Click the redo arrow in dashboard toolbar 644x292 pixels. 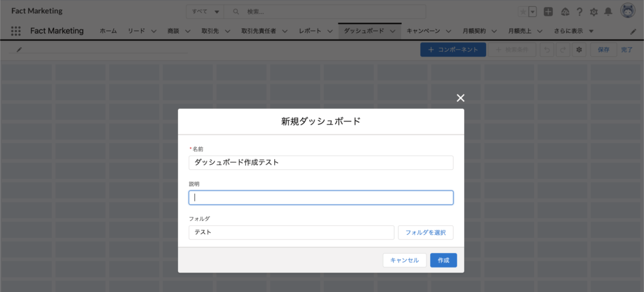[563, 50]
